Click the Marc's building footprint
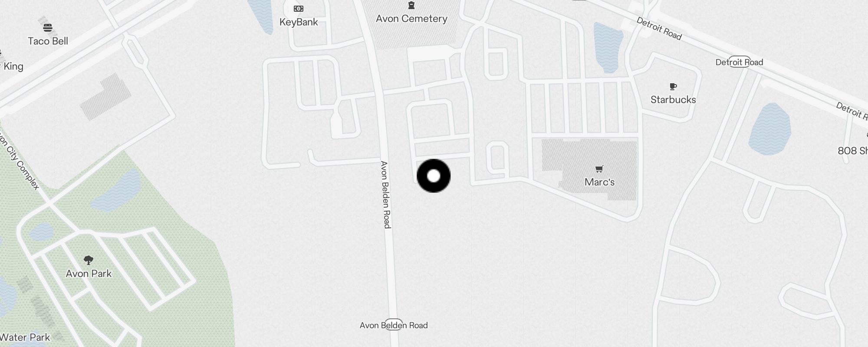 [590, 169]
